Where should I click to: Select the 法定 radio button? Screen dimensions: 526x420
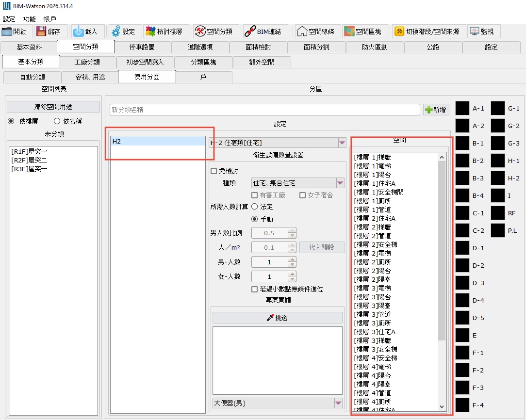(x=254, y=207)
